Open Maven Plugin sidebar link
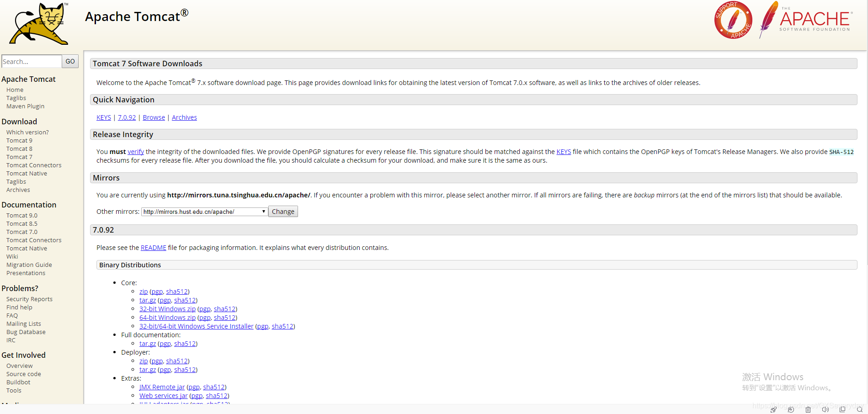The height and width of the screenshot is (414, 868). (25, 106)
